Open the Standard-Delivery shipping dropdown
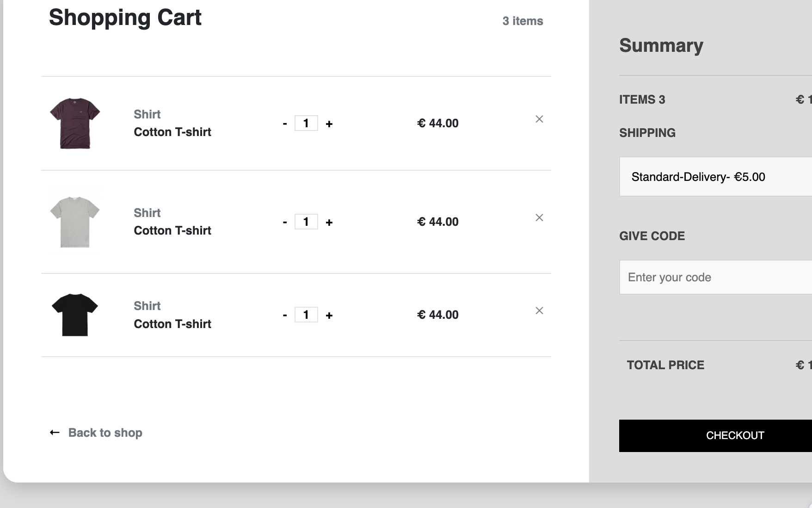 click(x=716, y=177)
